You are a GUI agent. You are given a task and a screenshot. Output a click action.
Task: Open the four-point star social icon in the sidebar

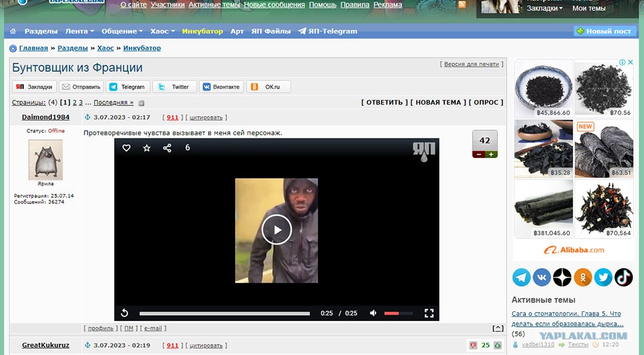pos(562,277)
